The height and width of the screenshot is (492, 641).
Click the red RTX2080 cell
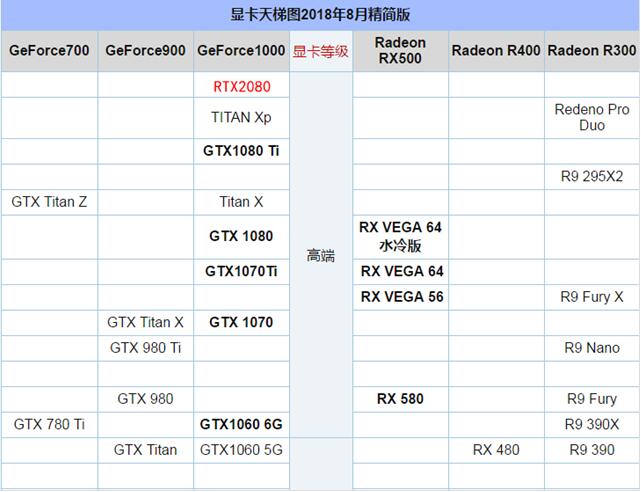pyautogui.click(x=241, y=87)
